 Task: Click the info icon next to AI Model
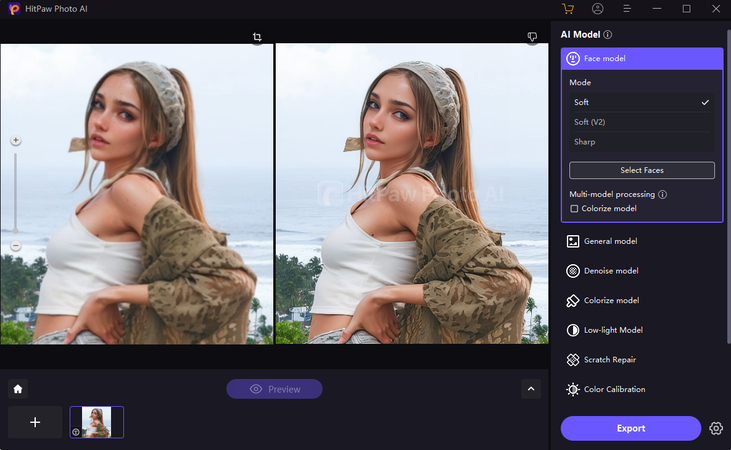coord(608,35)
